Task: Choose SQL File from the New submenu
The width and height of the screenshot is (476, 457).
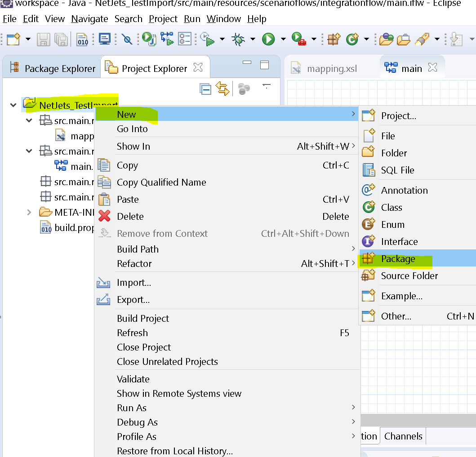Action: coord(418,170)
